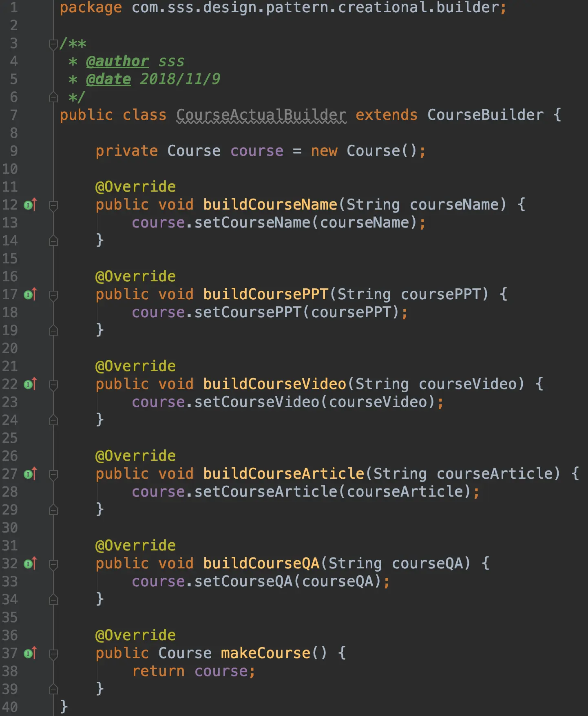The height and width of the screenshot is (716, 588).
Task: Click the override gutter icon for buildCourseVideo
Action: pyautogui.click(x=30, y=384)
